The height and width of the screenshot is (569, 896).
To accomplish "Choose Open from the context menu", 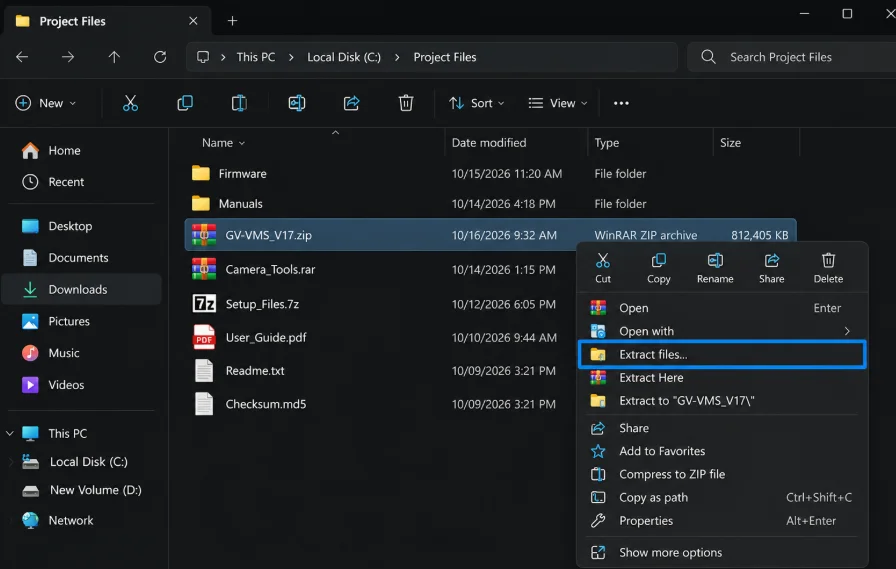I will coord(722,308).
